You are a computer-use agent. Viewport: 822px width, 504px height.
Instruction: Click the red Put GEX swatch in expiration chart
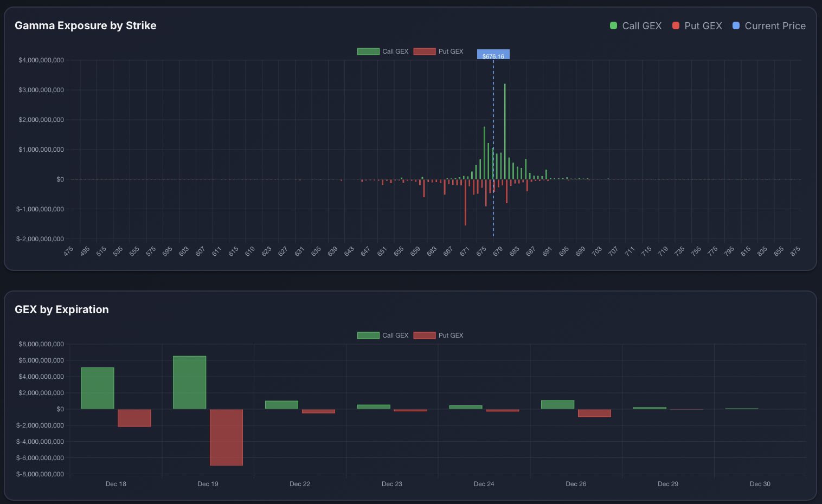(x=423, y=335)
